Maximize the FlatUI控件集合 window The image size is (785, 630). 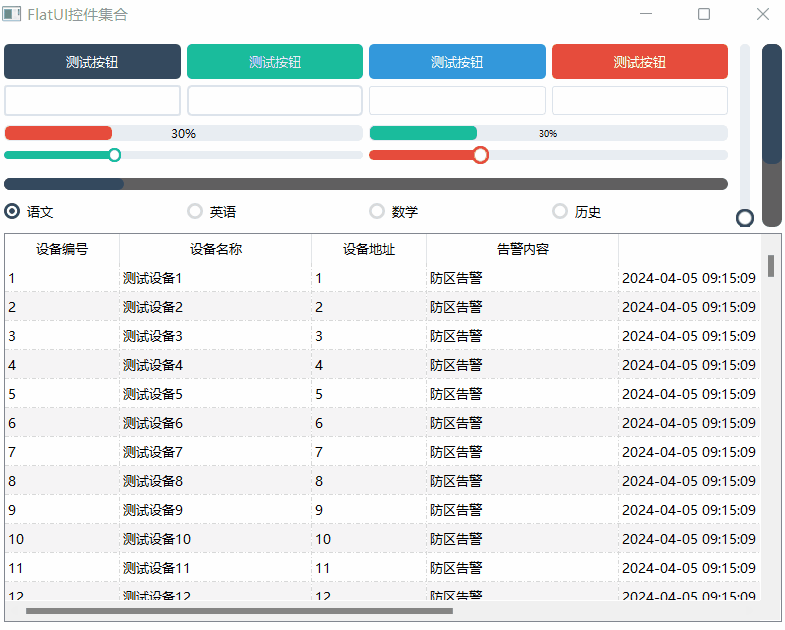704,14
